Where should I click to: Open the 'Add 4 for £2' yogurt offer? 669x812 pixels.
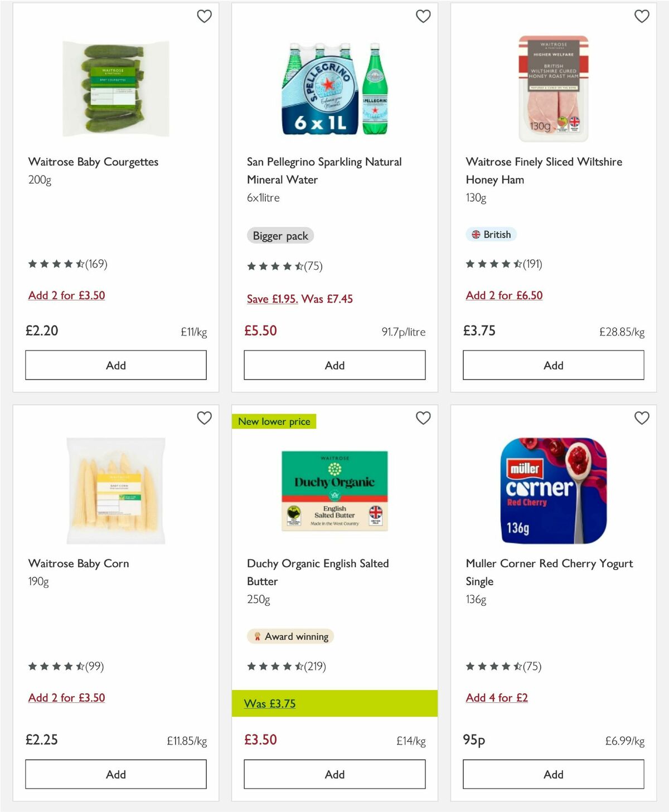497,698
